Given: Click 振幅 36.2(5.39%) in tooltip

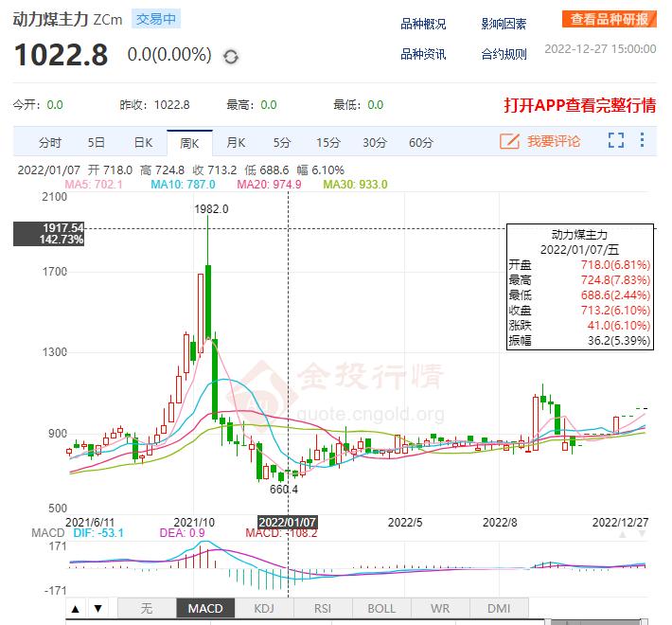Looking at the screenshot, I should [579, 341].
